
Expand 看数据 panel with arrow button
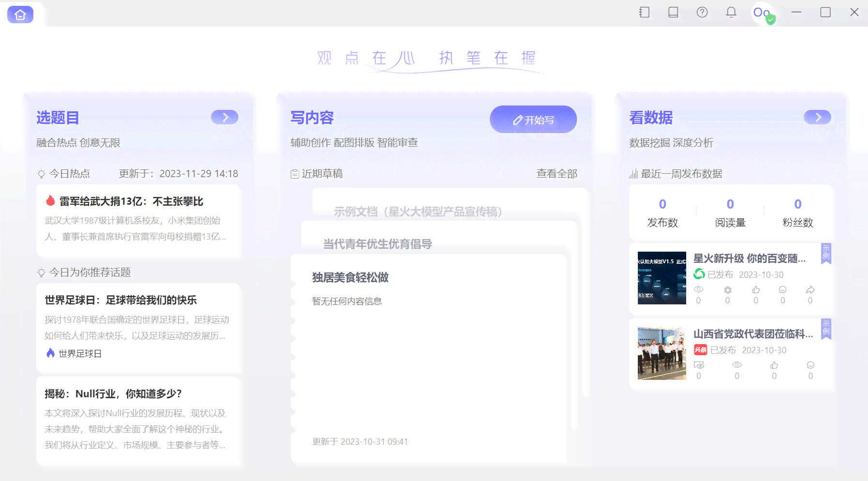coord(818,117)
